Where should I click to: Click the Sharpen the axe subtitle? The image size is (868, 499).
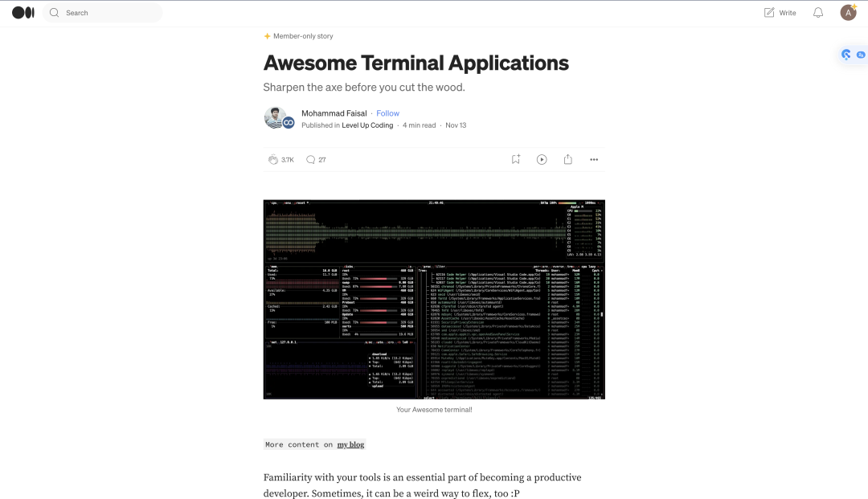364,87
